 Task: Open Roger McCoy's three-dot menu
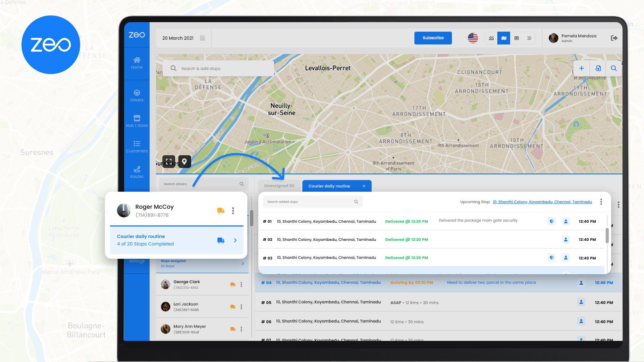(233, 210)
